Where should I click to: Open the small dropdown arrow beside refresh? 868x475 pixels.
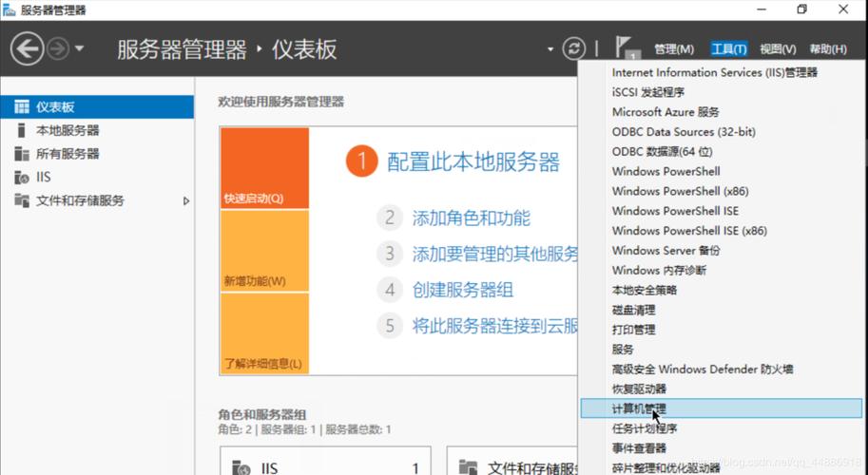[x=550, y=49]
